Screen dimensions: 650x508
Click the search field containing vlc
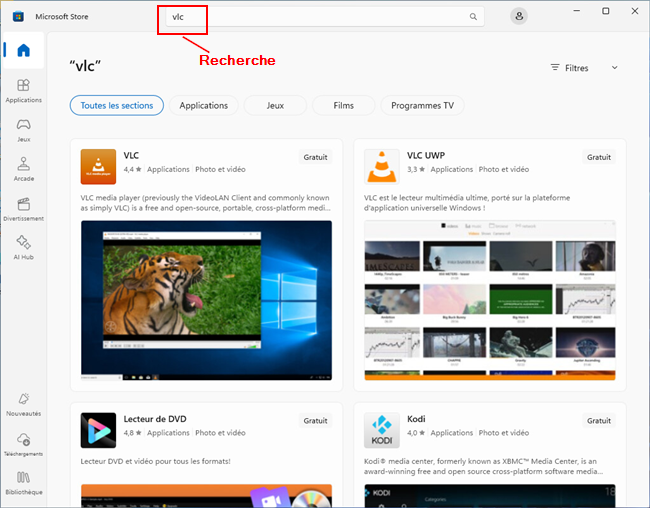point(325,17)
